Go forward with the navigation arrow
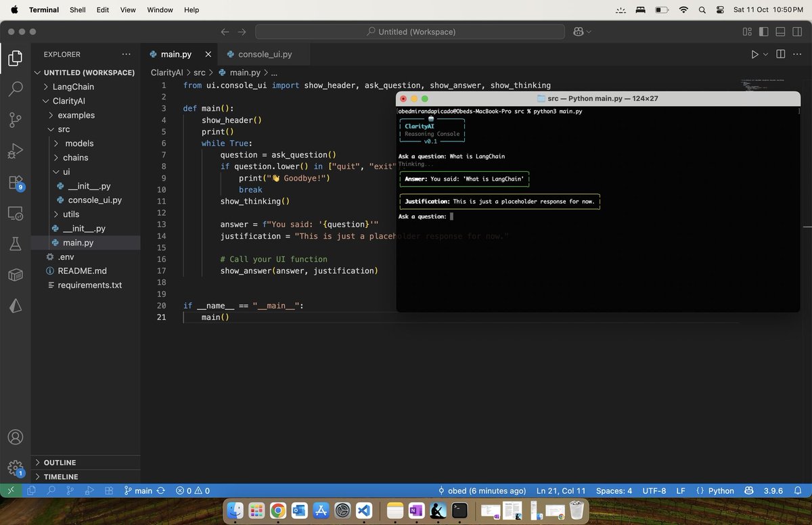The height and width of the screenshot is (525, 812). tap(242, 32)
